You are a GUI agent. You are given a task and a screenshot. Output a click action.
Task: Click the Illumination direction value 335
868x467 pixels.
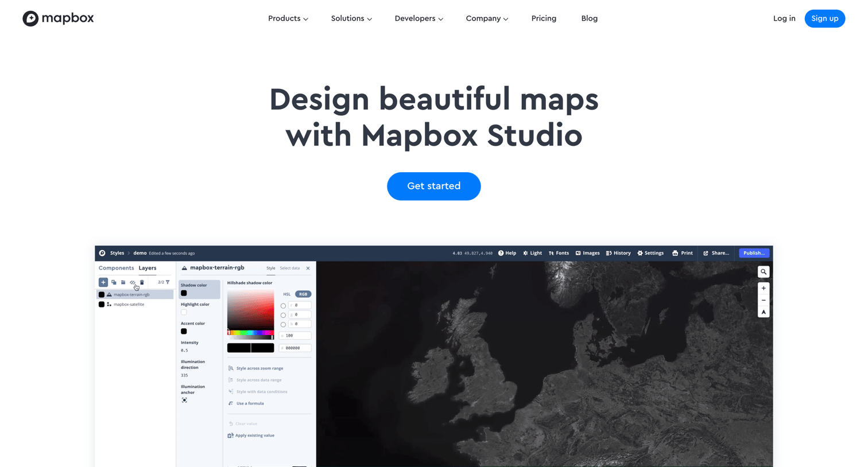coord(184,375)
